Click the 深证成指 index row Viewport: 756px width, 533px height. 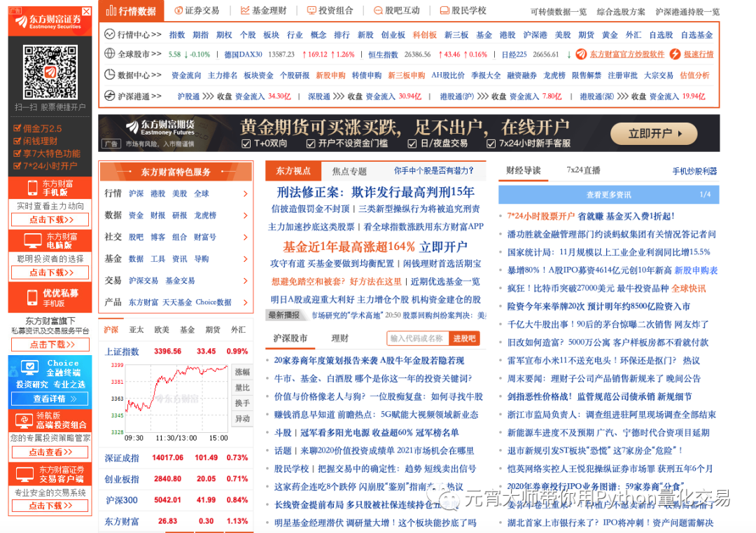[176, 458]
